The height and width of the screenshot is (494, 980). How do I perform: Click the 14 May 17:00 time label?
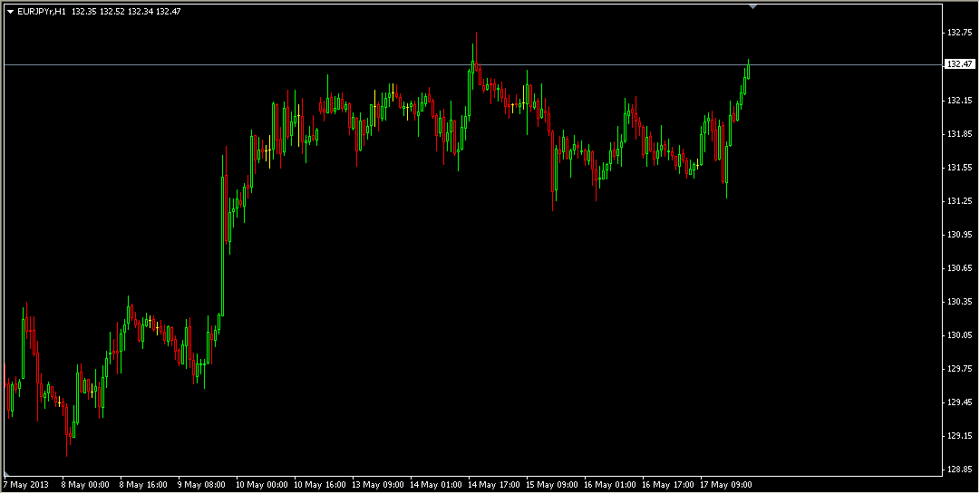pos(495,485)
